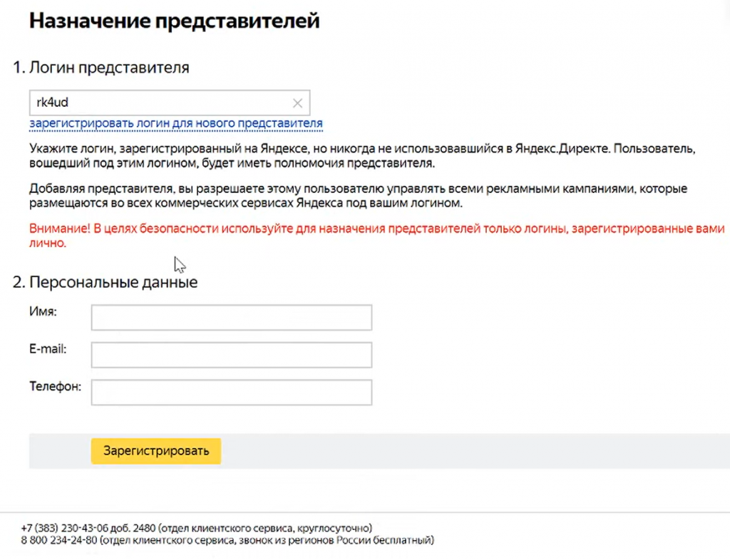Screen dimensions: 730x560
Task: Focus the Телефон text field
Action: coord(232,392)
